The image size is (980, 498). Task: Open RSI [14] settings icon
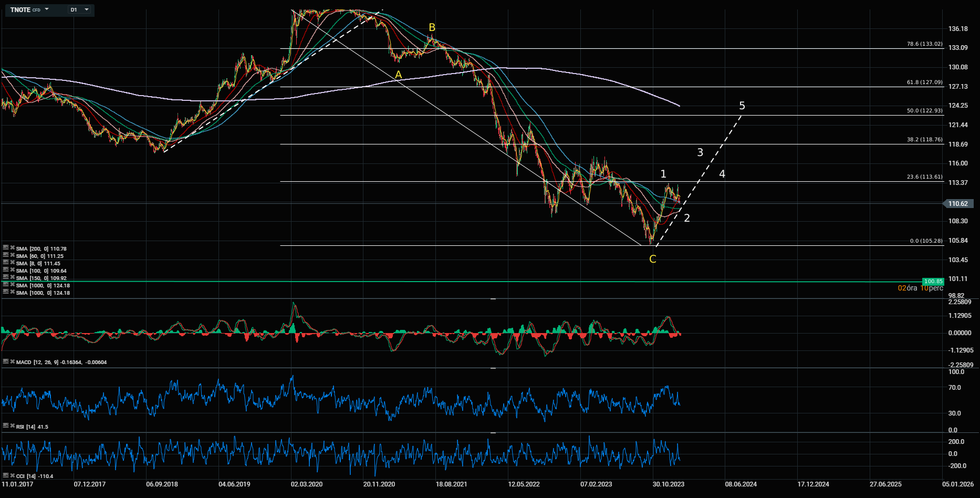pos(6,426)
